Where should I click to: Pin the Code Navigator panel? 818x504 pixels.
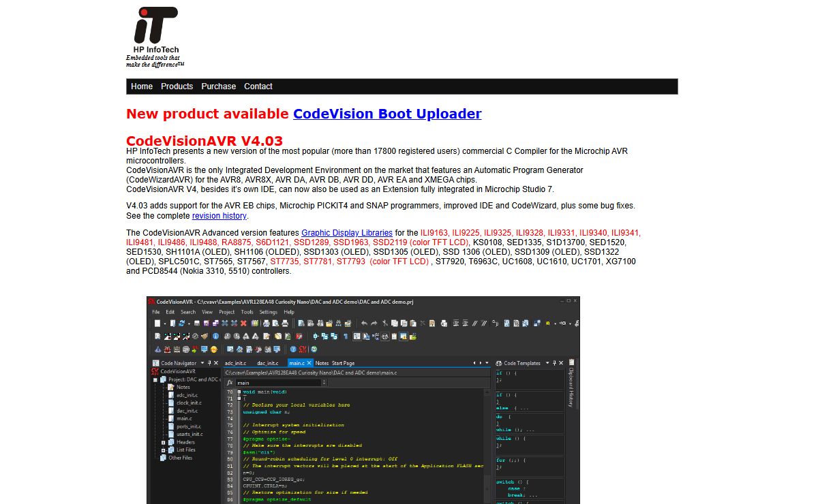(209, 363)
